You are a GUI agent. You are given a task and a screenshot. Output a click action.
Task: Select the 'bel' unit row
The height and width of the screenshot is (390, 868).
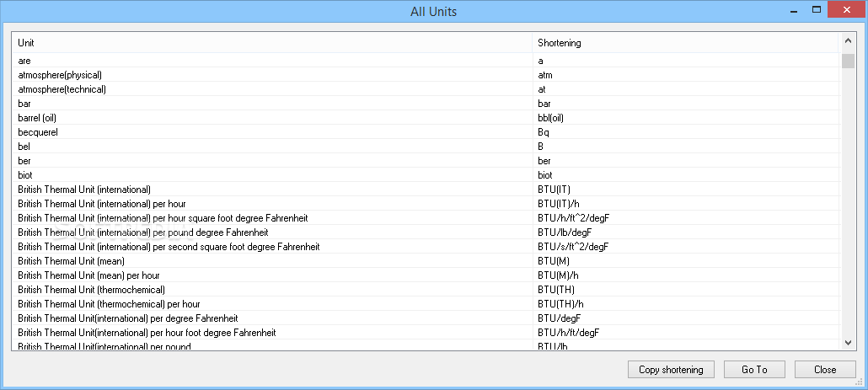pos(425,147)
